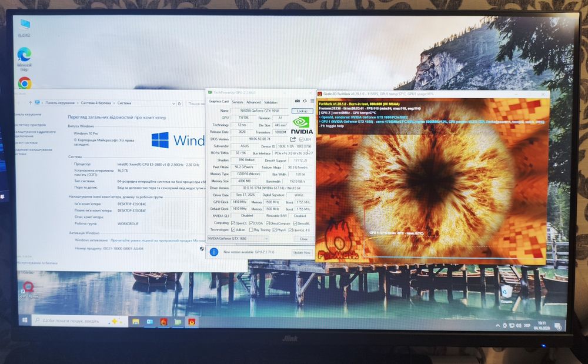
Task: Launch Microsoft Edge from the desktop
Action: (24, 59)
